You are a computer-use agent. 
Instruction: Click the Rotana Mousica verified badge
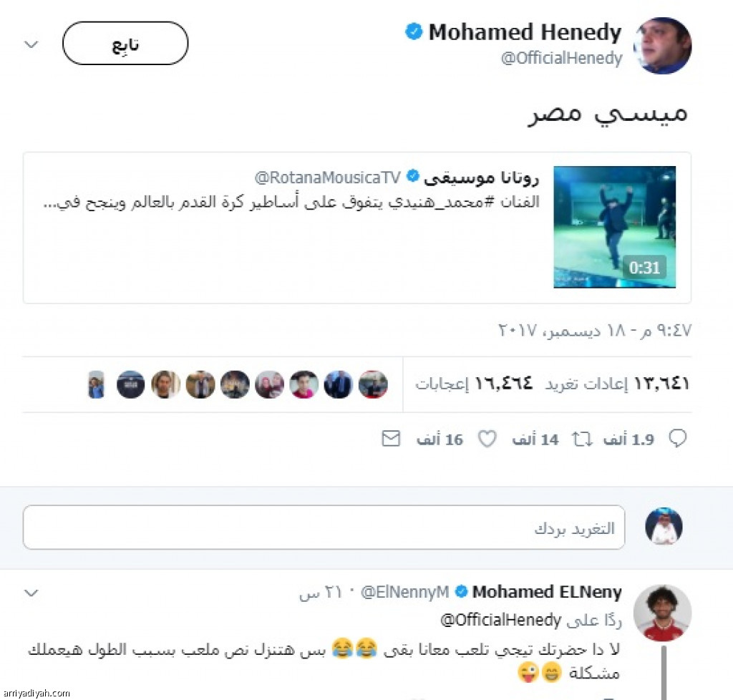(412, 176)
